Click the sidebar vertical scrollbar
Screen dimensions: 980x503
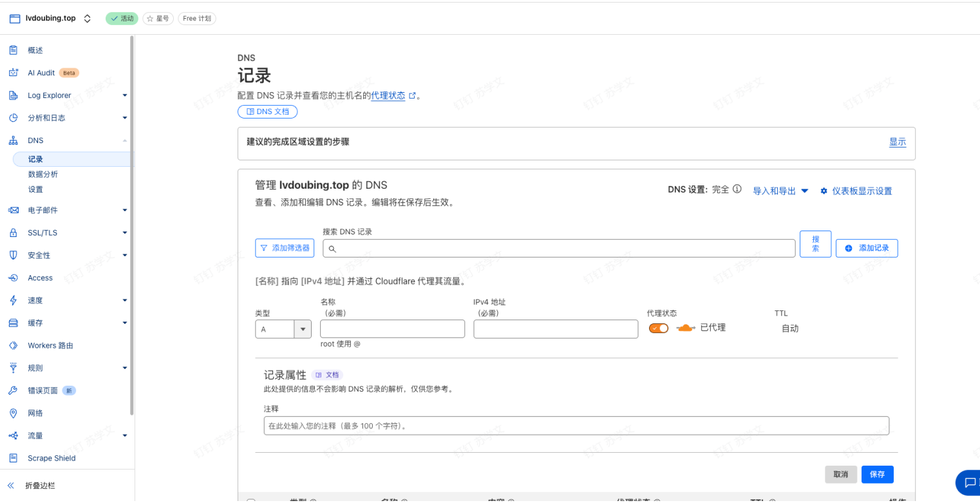pyautogui.click(x=132, y=225)
